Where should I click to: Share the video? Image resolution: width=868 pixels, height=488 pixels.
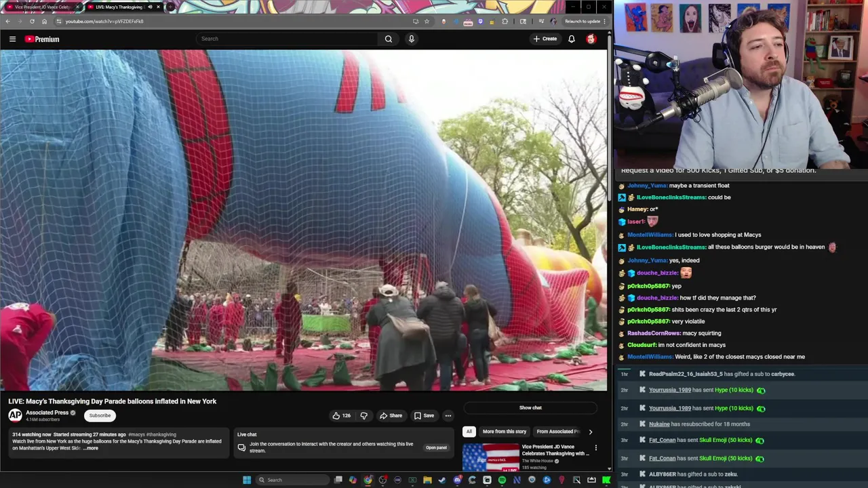pos(391,415)
